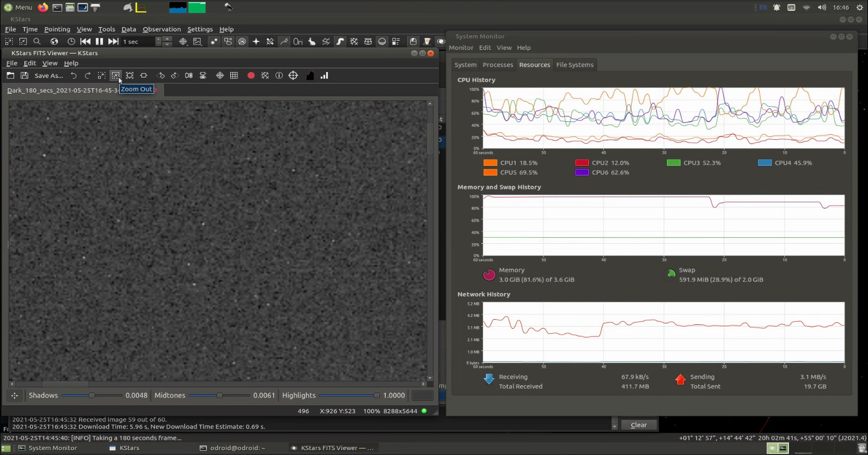Click set time clock icon in KStars
868x455 pixels.
tap(71, 42)
